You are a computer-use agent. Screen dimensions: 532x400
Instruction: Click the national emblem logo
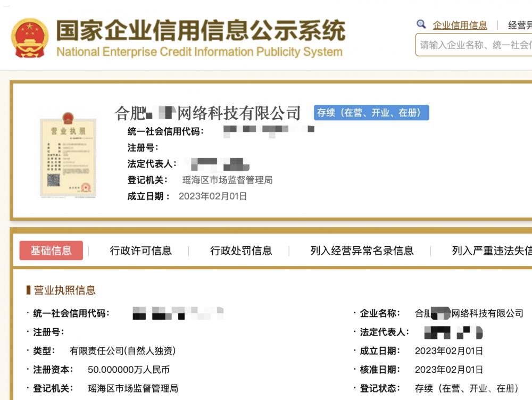(30, 37)
